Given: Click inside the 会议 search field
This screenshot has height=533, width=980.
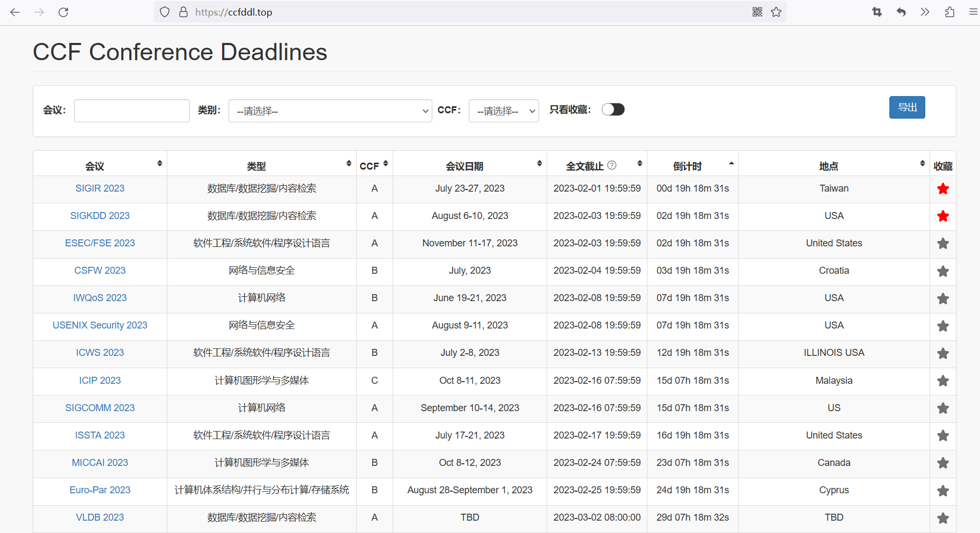Looking at the screenshot, I should pos(131,111).
